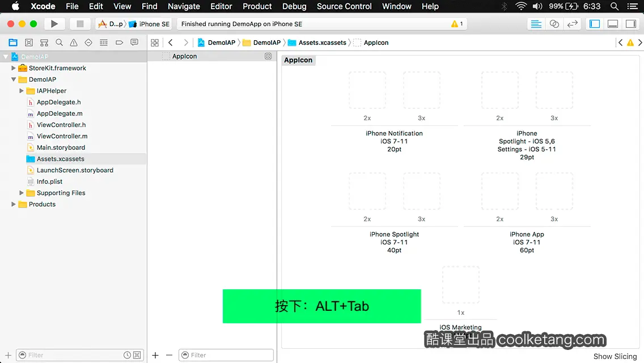Open Spotlight search in menu bar
Screen dimensions: 644x363
coord(615,6)
